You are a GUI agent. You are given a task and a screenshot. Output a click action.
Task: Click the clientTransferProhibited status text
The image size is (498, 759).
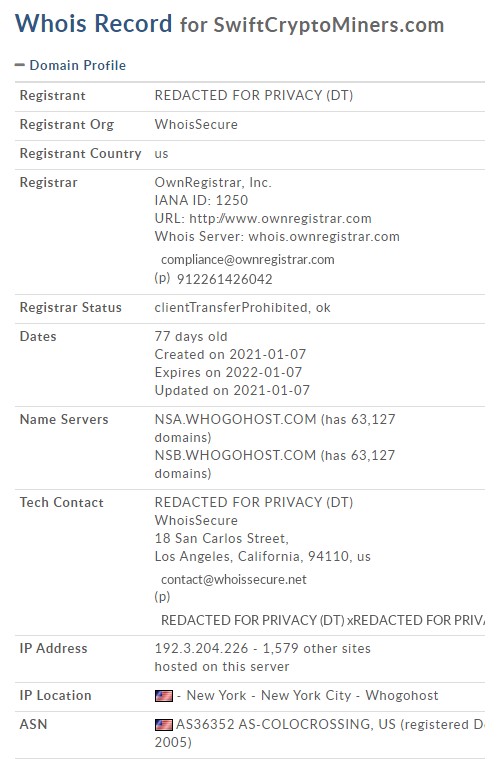(231, 307)
